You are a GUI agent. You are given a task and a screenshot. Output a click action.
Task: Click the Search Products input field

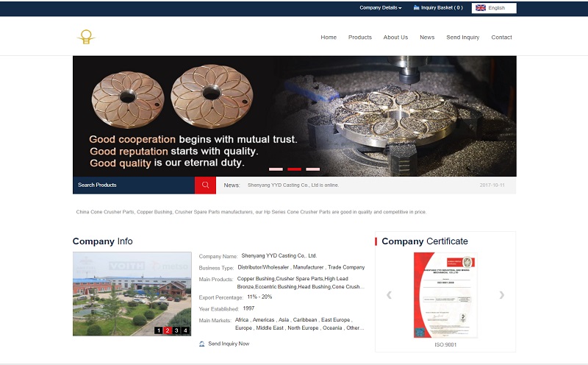(x=133, y=185)
